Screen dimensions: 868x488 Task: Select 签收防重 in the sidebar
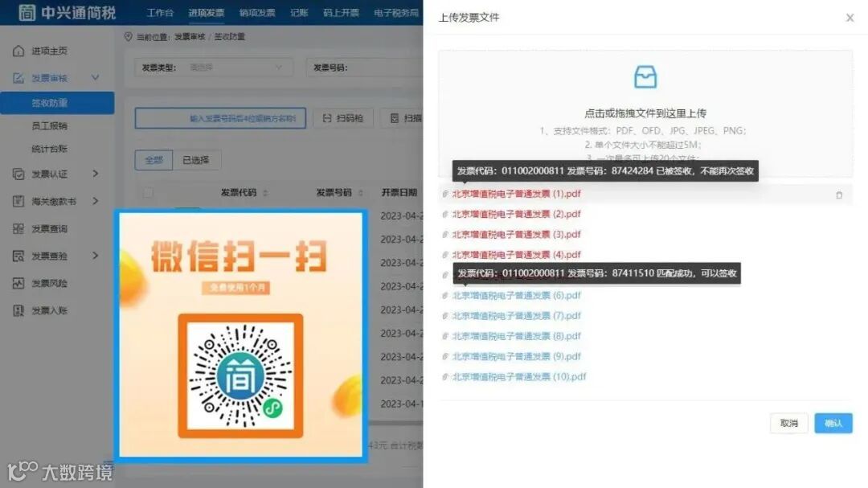click(x=58, y=103)
